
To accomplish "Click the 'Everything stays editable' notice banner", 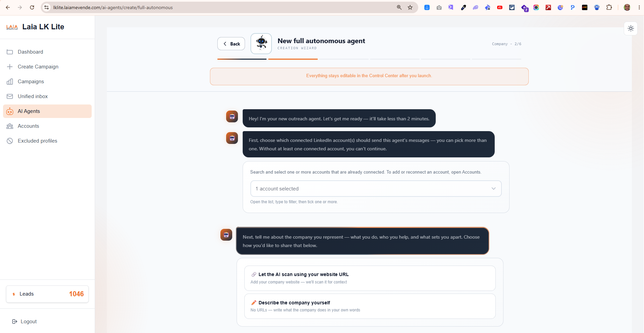I will (x=369, y=77).
